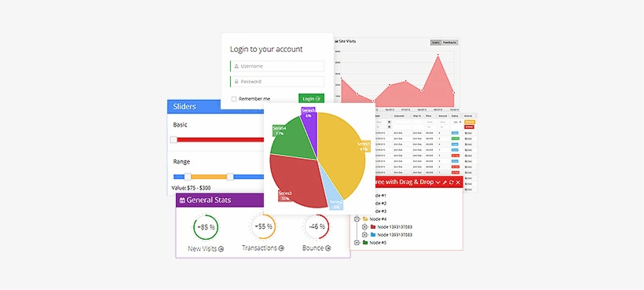This screenshot has height=290, width=644.
Task: Tick the Remember me checkbox
Action: pos(234,98)
